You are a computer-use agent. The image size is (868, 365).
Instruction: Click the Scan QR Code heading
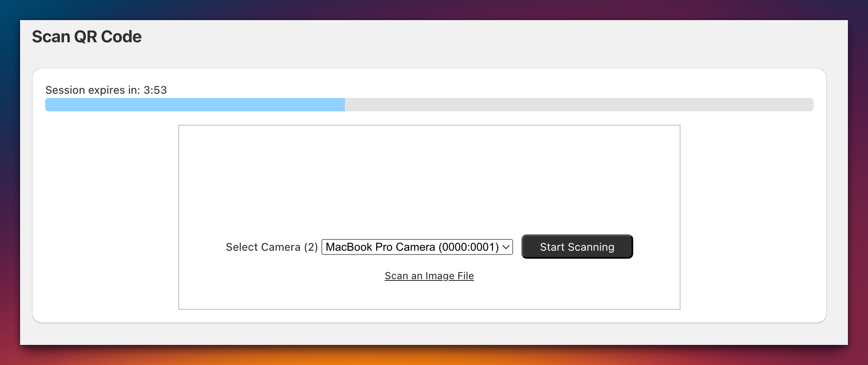(87, 37)
